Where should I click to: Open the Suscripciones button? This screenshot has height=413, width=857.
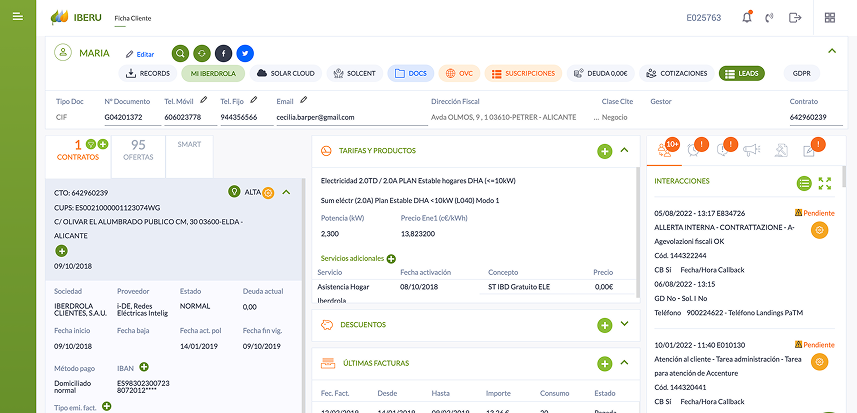(523, 73)
